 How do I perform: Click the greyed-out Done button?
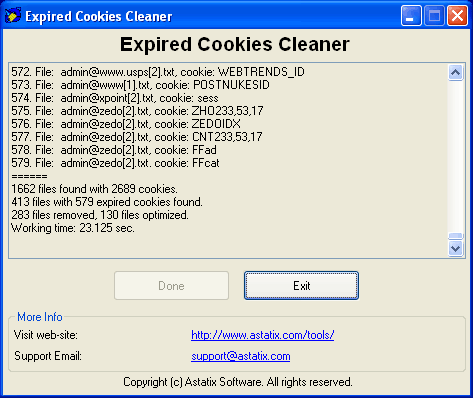click(x=171, y=286)
